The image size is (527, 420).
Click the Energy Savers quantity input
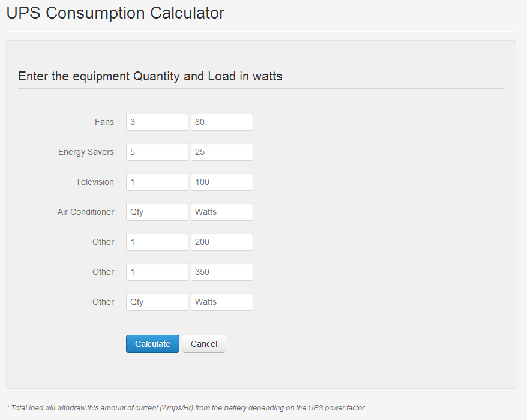coord(157,152)
